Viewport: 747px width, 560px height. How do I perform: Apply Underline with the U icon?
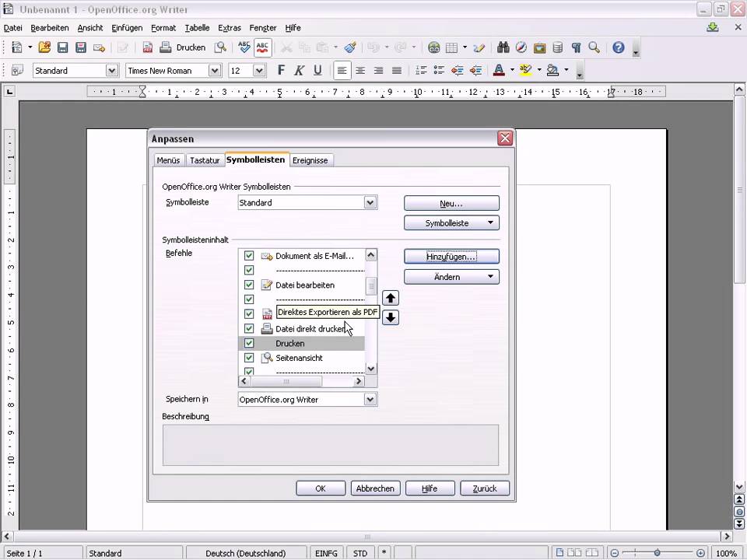[x=317, y=71]
